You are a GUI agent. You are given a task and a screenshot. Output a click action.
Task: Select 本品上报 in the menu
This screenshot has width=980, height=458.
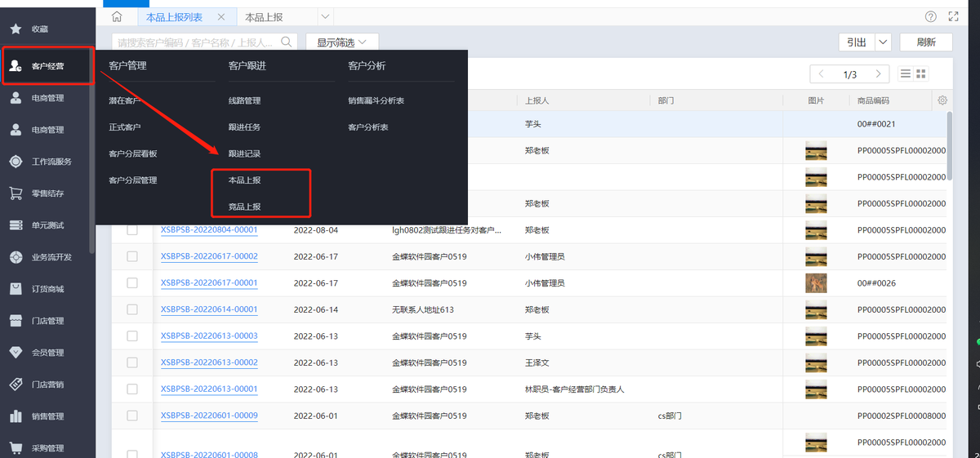(245, 180)
